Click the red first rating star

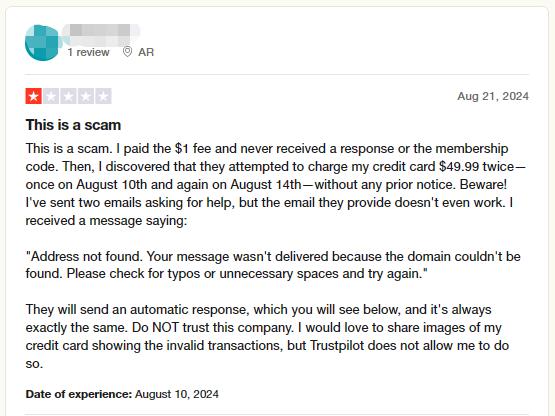[34, 96]
